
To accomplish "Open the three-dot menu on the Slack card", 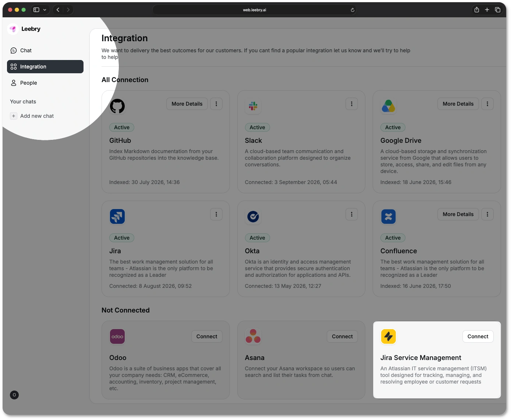I will (352, 104).
